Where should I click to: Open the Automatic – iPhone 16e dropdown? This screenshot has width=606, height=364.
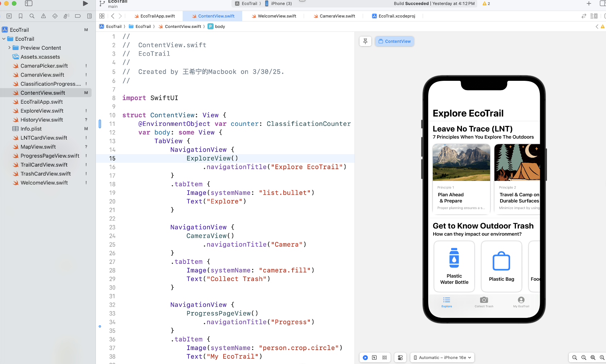443,358
